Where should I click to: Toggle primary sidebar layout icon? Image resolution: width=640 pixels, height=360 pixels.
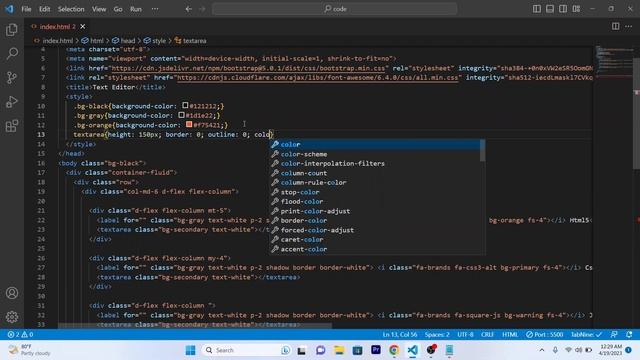537,9
